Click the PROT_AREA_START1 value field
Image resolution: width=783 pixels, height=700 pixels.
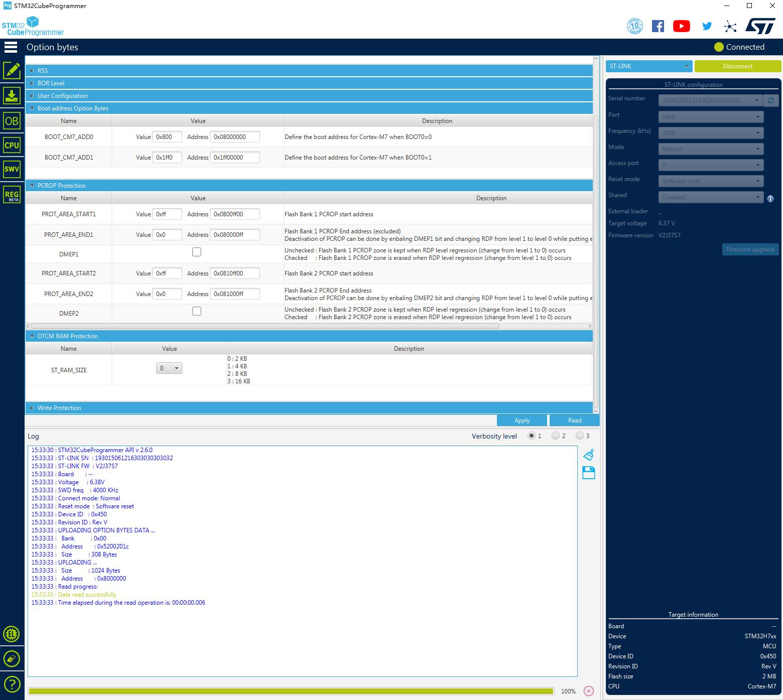tap(167, 214)
